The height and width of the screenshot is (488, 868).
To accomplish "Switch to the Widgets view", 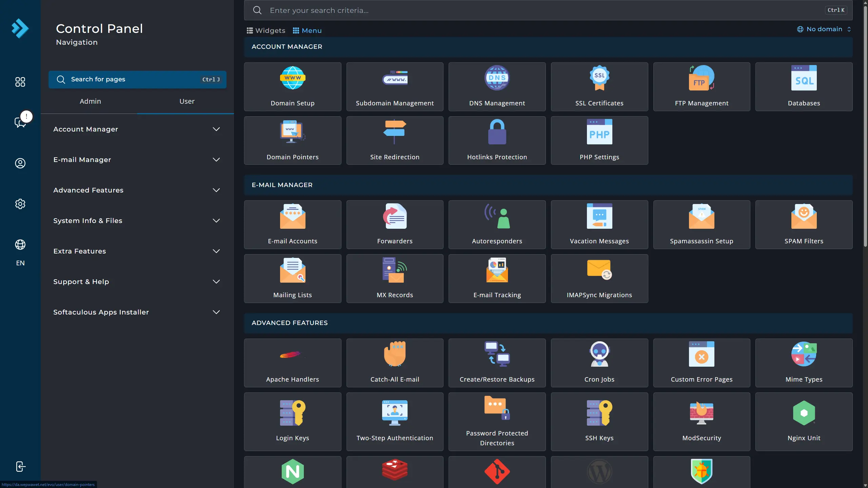I will (x=266, y=30).
